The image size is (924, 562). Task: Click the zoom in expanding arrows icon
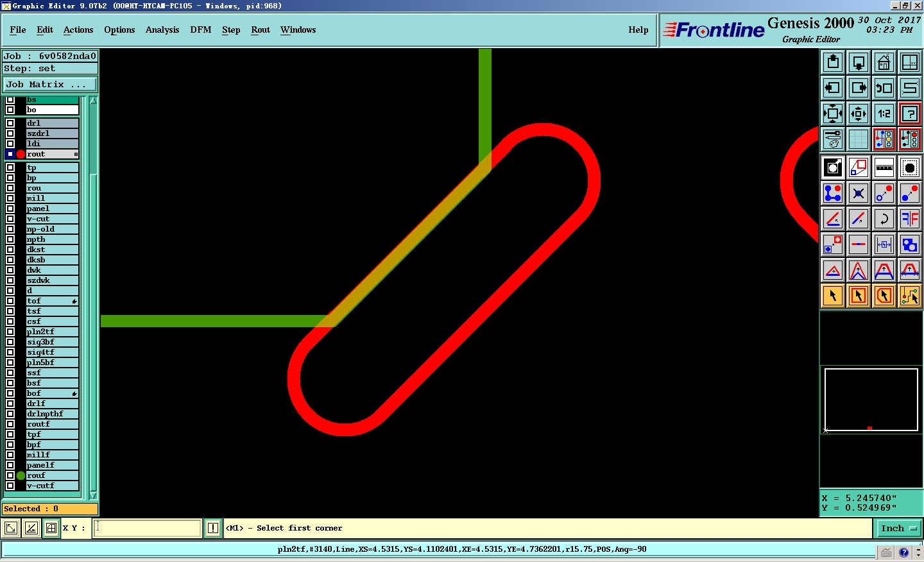coord(833,114)
